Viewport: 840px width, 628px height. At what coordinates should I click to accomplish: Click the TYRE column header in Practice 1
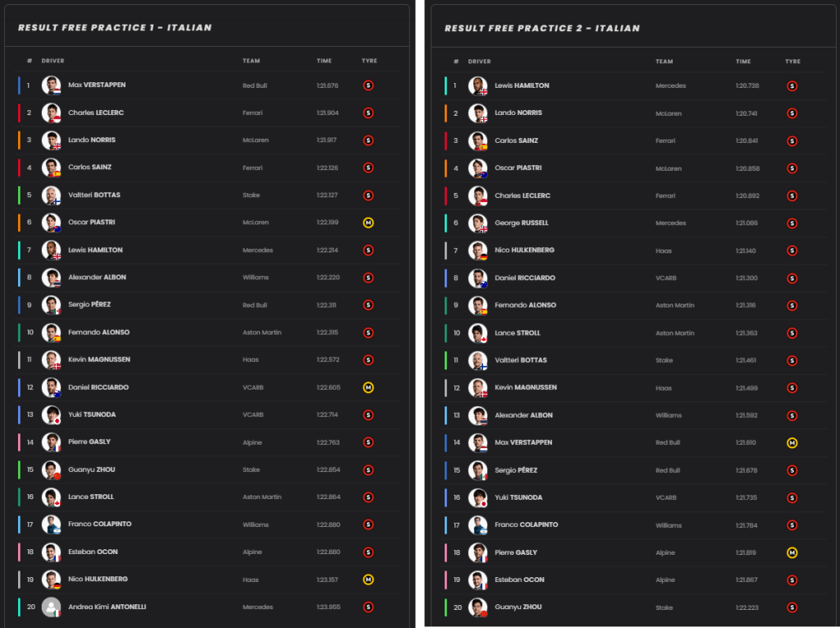point(369,61)
